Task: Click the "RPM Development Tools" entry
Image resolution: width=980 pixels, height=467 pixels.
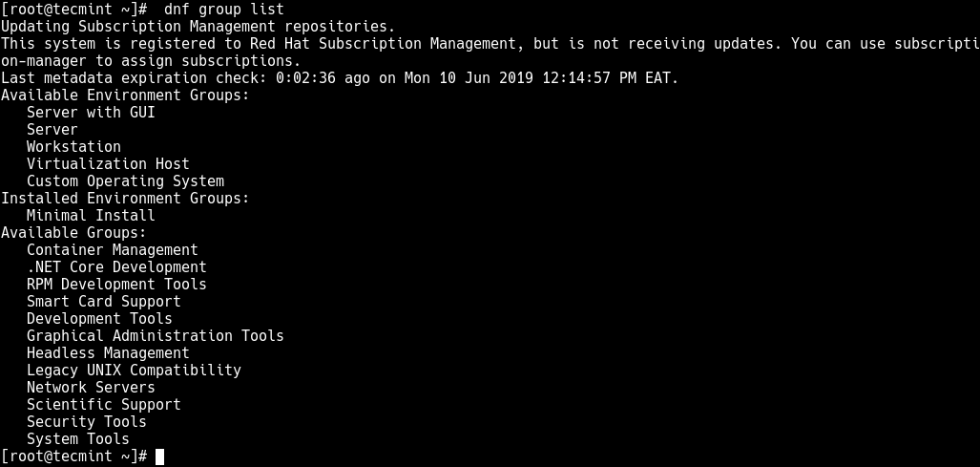Action: point(116,285)
